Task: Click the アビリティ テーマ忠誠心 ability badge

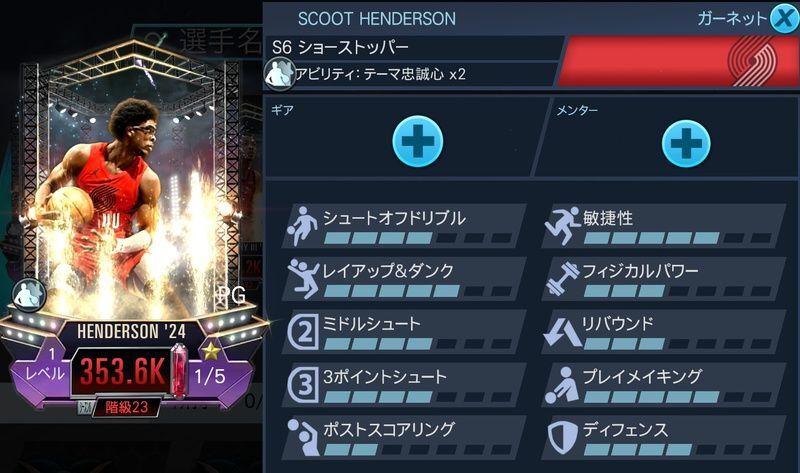Action: click(x=280, y=74)
